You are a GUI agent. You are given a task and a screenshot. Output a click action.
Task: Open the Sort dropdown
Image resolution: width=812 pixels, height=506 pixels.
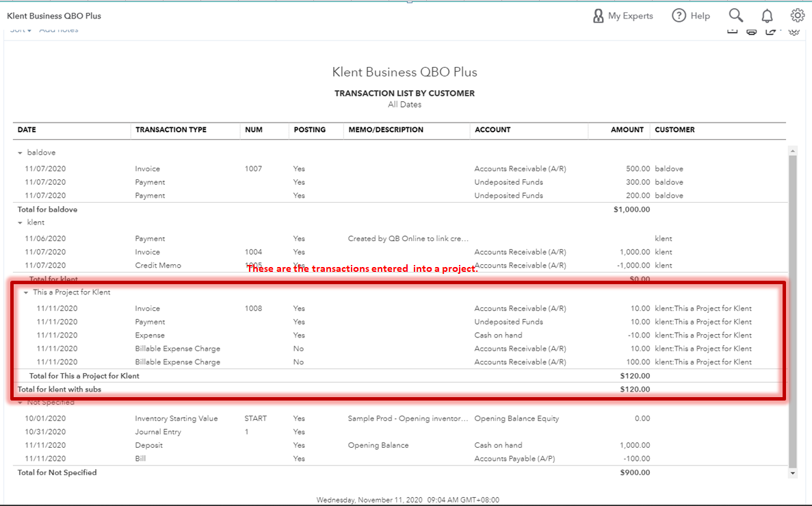(x=18, y=29)
